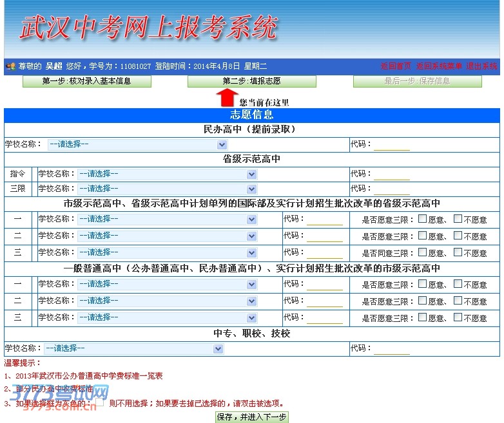Open the 民办高中(提前录取) school name dropdown
Image resolution: width=504 pixels, height=423 pixels.
pyautogui.click(x=137, y=145)
